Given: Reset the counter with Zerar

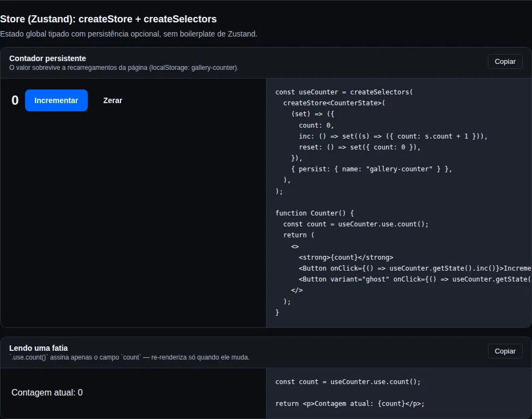Looking at the screenshot, I should point(113,100).
